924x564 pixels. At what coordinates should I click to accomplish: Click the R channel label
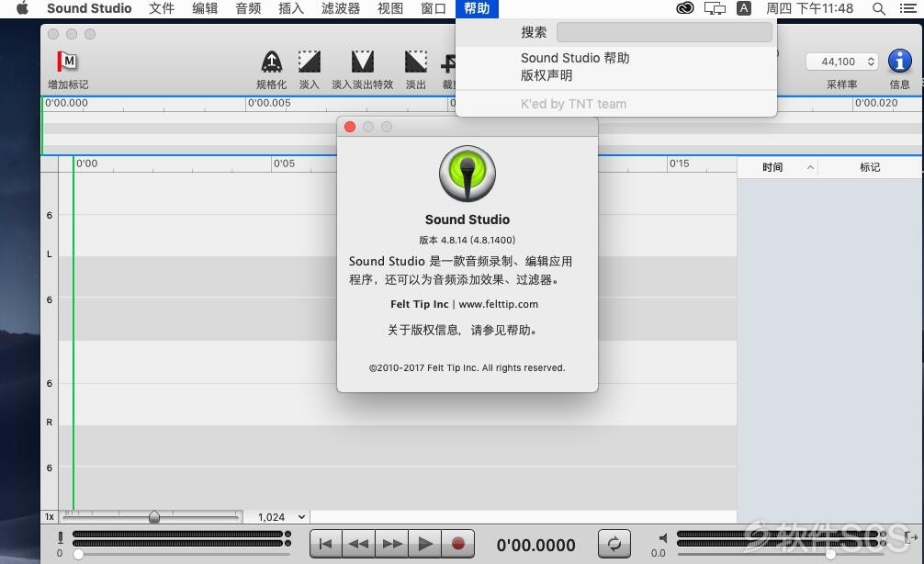(50, 422)
